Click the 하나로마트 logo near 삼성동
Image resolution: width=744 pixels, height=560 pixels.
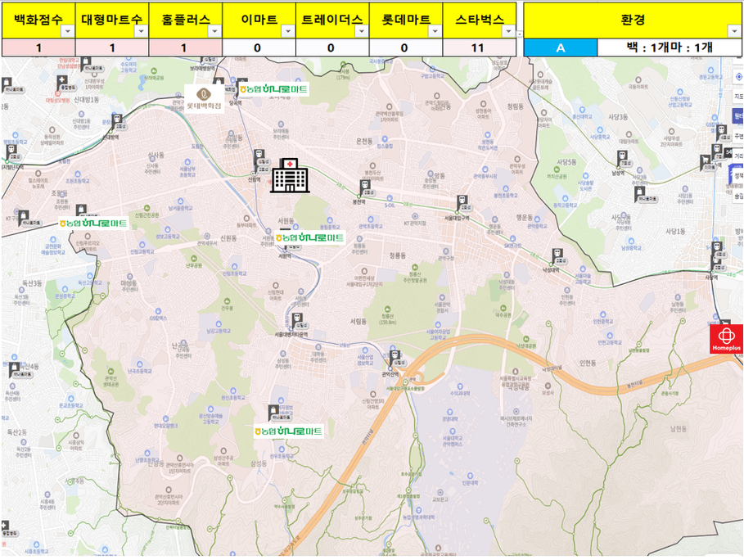tap(288, 431)
